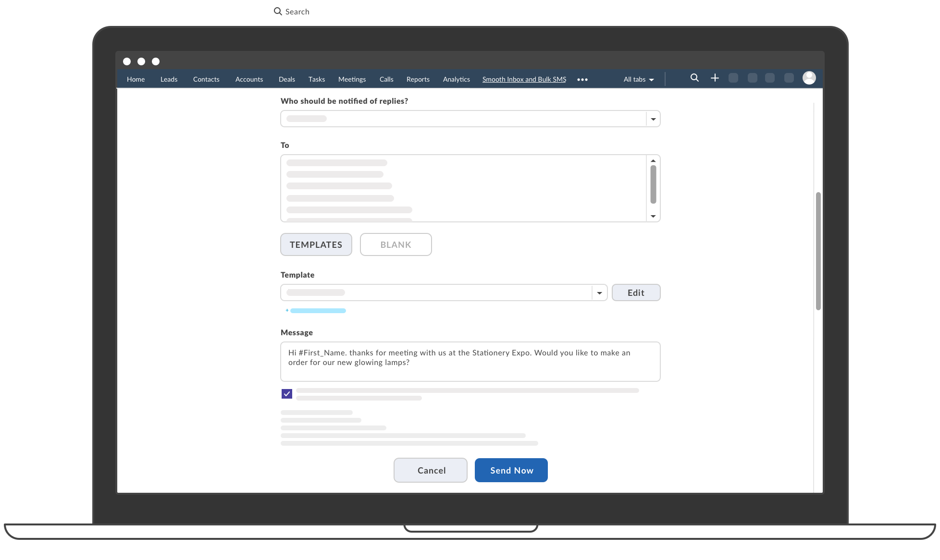Click the search magnifier icon in navbar

click(x=694, y=78)
